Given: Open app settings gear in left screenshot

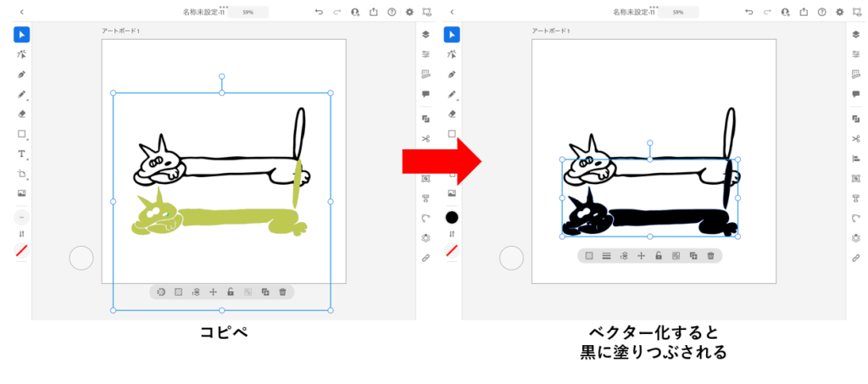Looking at the screenshot, I should [409, 12].
